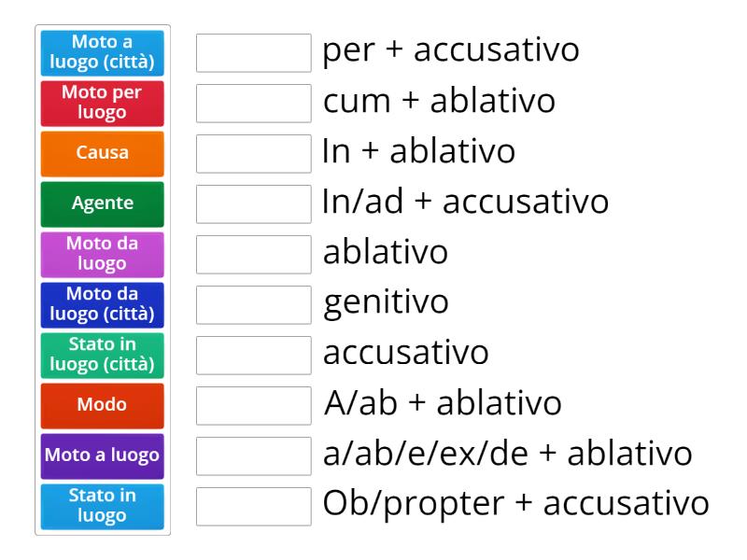Select the green 'Agente' tile
The width and height of the screenshot is (747, 560).
point(102,203)
